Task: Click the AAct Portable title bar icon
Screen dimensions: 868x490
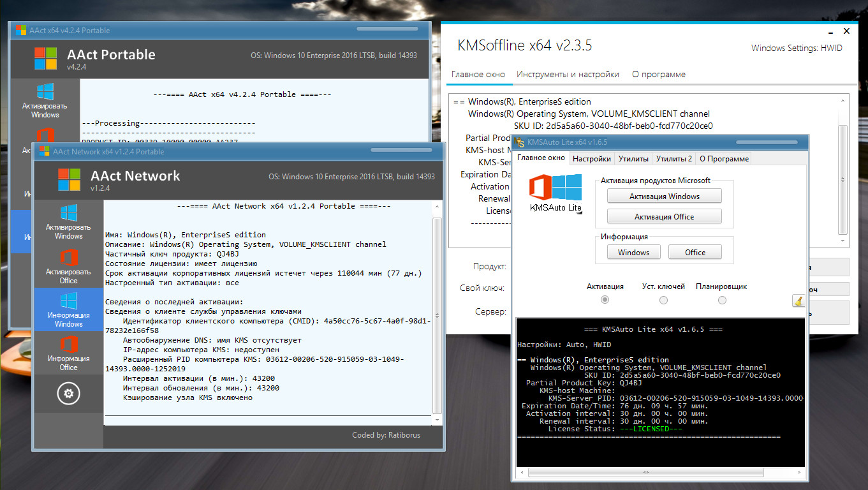Action: [x=21, y=30]
